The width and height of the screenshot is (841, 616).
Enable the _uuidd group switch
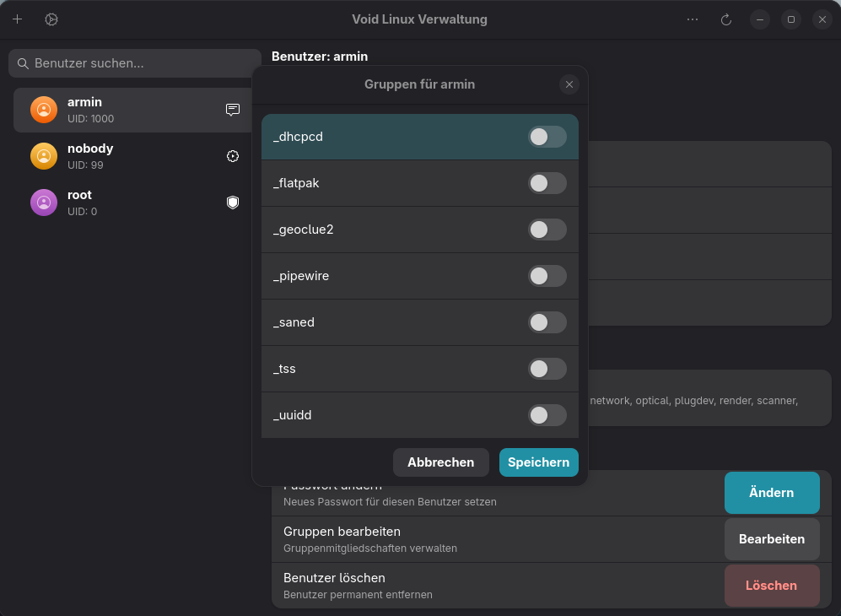pos(547,415)
